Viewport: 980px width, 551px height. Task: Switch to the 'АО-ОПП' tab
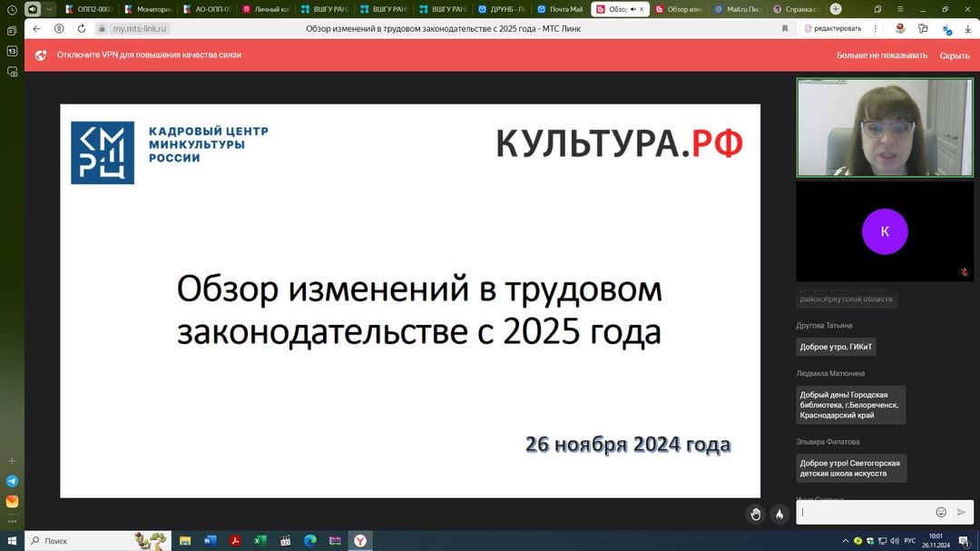point(208,9)
